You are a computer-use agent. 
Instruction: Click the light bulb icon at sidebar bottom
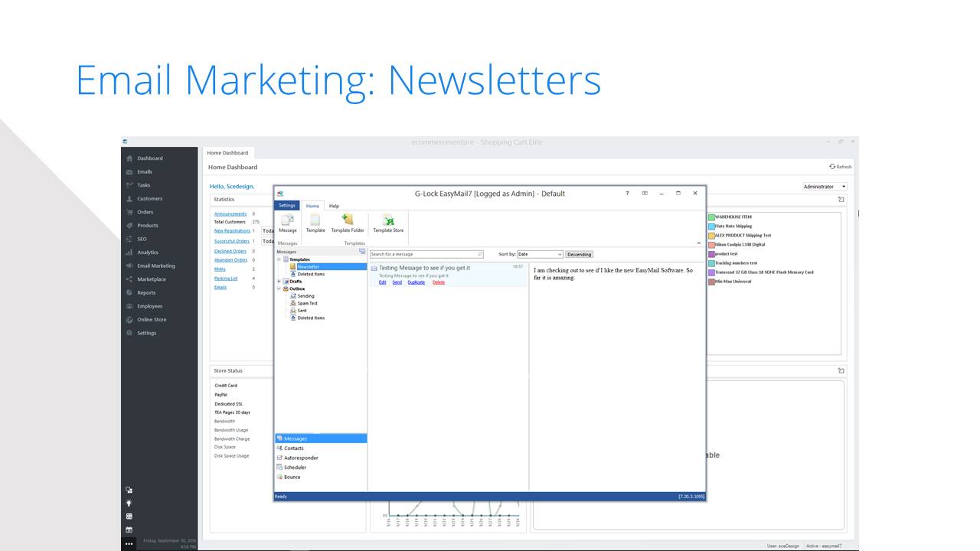[129, 503]
